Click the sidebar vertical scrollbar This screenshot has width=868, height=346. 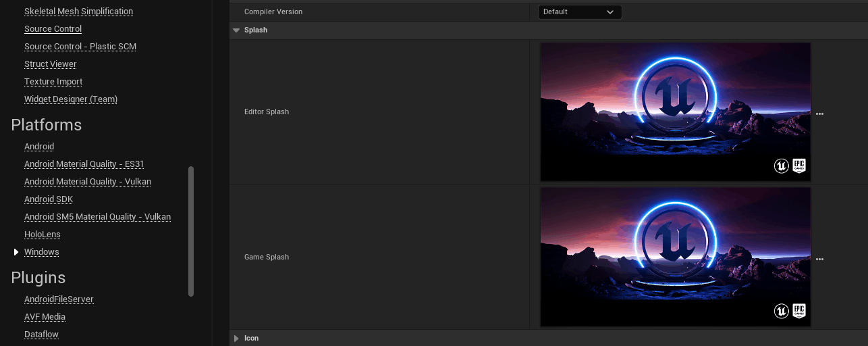point(191,231)
